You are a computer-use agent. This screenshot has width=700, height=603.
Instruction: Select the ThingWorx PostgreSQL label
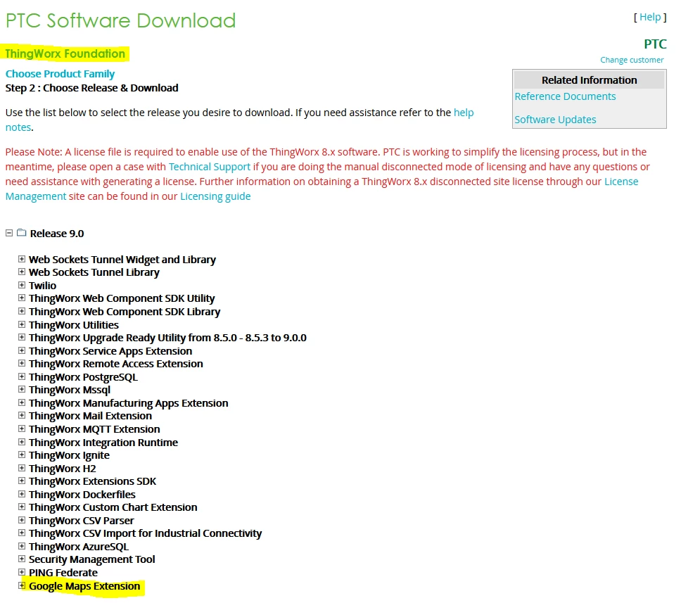(84, 377)
